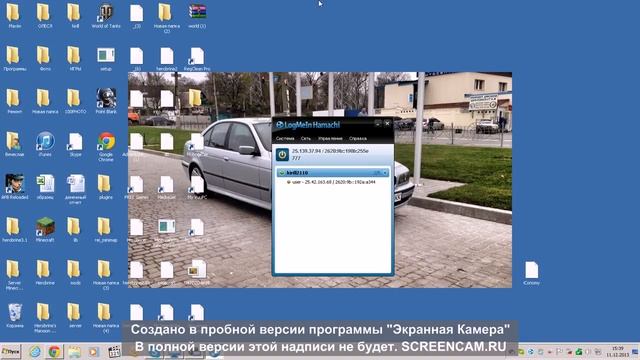Open the server folder
Image resolution: width=640 pixels, height=360 pixels.
[x=76, y=316]
